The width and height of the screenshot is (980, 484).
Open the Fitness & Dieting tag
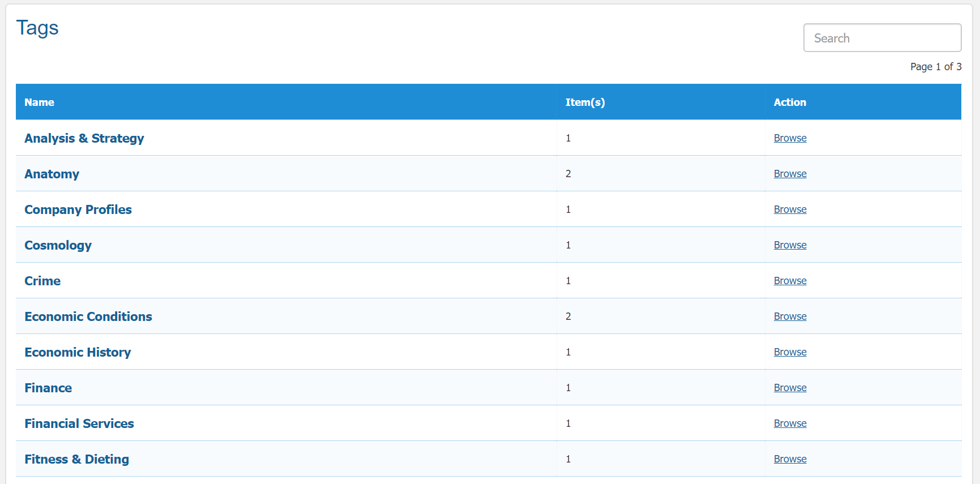(x=76, y=459)
